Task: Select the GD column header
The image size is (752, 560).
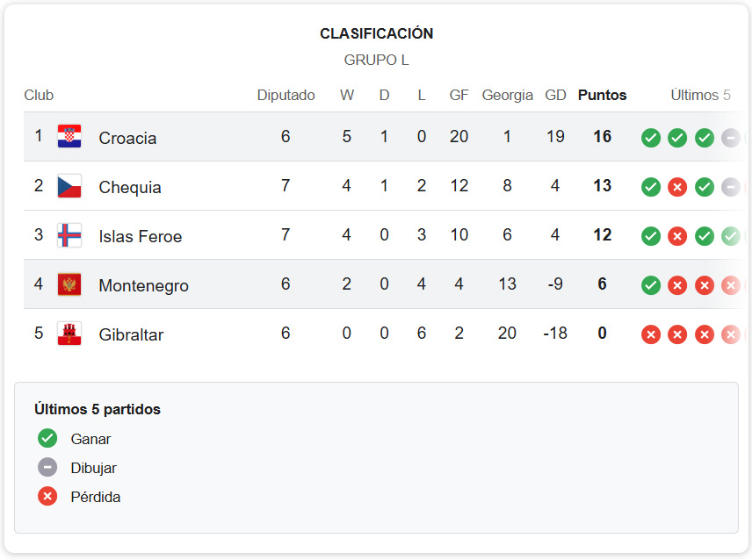Action: (x=555, y=95)
